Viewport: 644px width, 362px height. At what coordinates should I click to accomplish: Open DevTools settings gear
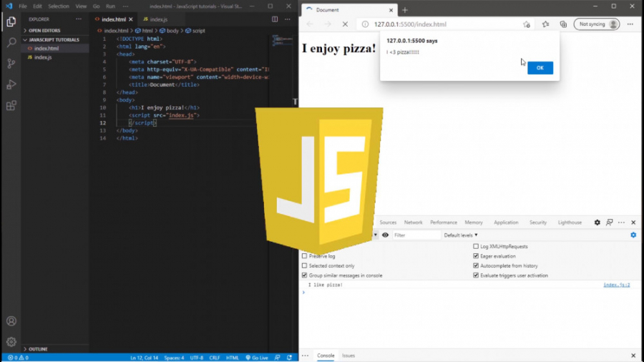tap(597, 222)
